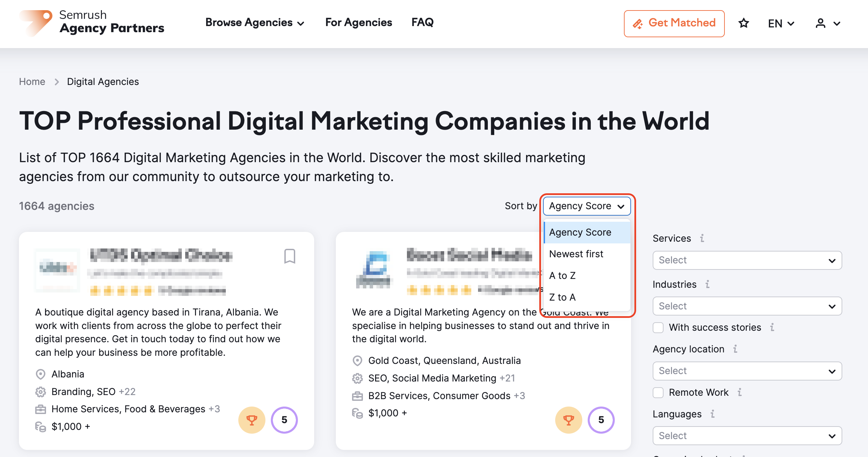Expand the Industries filter dropdown
Image resolution: width=868 pixels, height=457 pixels.
(x=746, y=305)
